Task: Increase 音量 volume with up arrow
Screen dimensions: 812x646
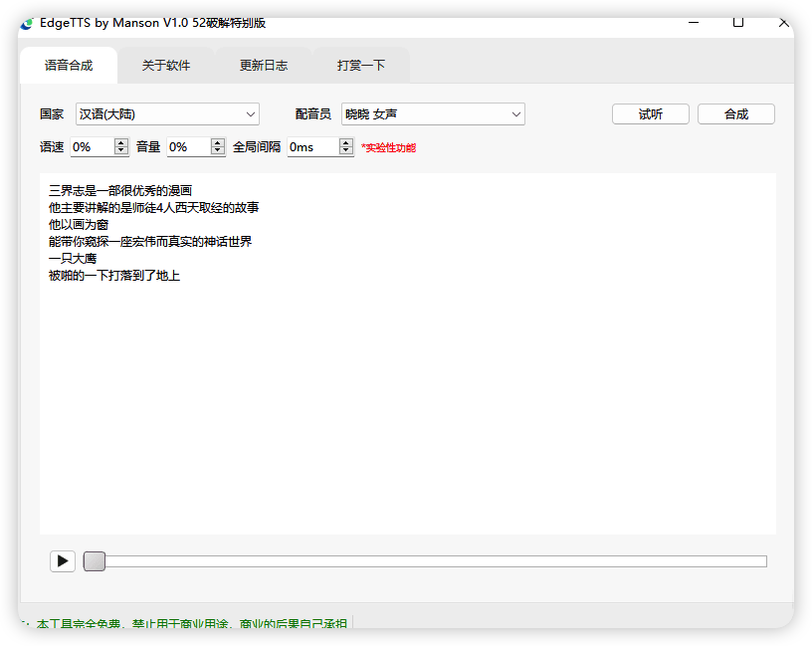Action: click(x=218, y=142)
